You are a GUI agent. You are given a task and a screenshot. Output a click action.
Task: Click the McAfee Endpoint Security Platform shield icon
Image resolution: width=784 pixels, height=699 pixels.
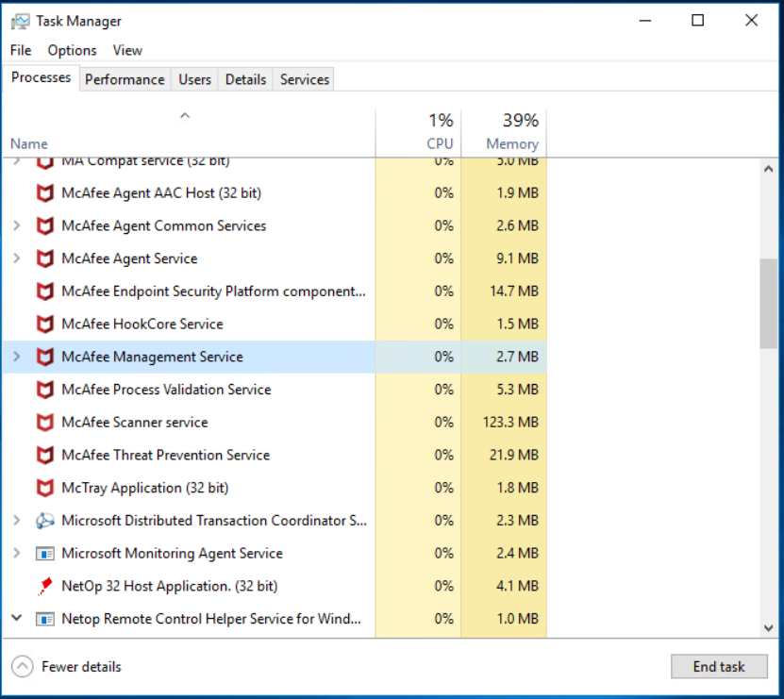click(45, 291)
